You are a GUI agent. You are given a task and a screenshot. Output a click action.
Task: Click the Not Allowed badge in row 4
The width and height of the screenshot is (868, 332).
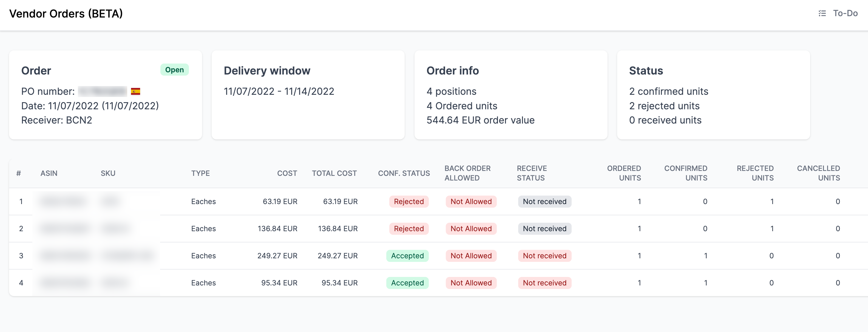tap(471, 283)
